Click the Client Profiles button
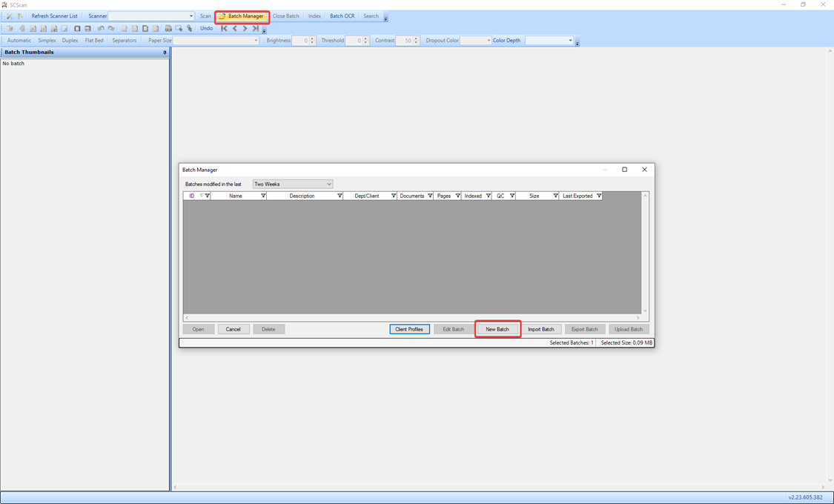The height and width of the screenshot is (504, 834). (x=409, y=329)
